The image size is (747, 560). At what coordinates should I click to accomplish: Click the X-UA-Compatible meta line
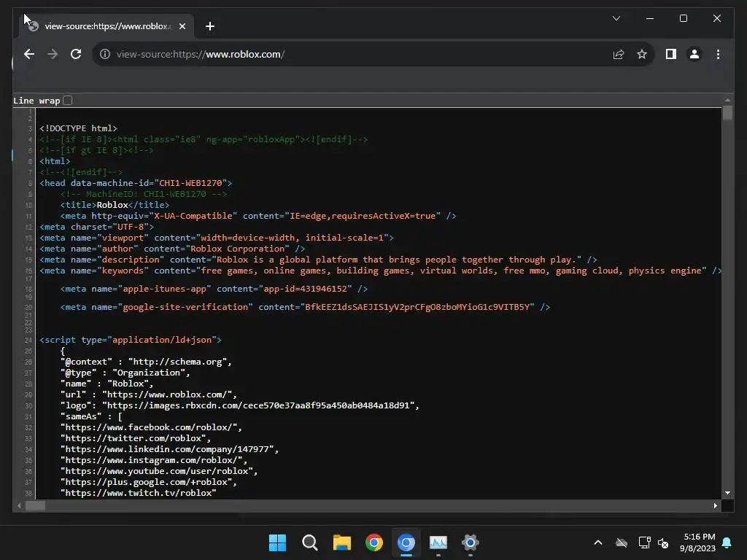[258, 216]
